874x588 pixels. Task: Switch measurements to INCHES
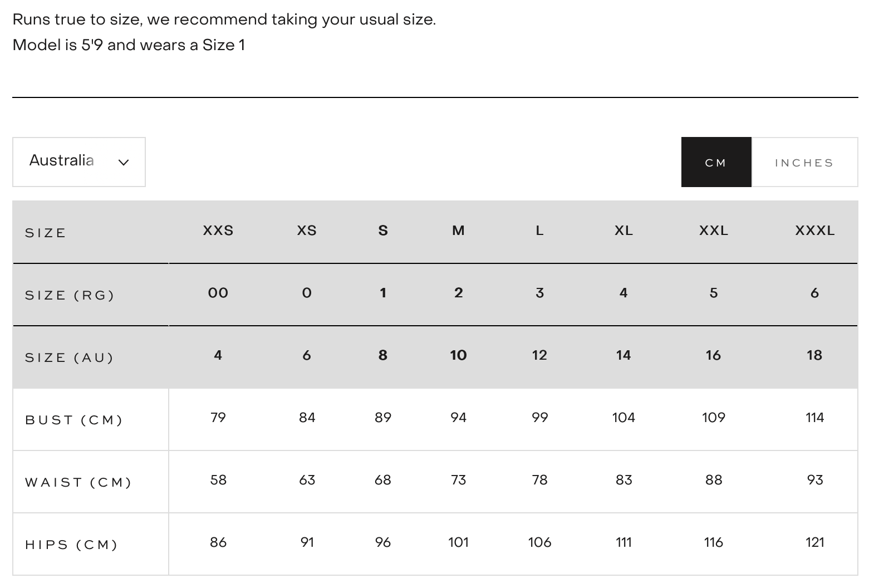804,163
